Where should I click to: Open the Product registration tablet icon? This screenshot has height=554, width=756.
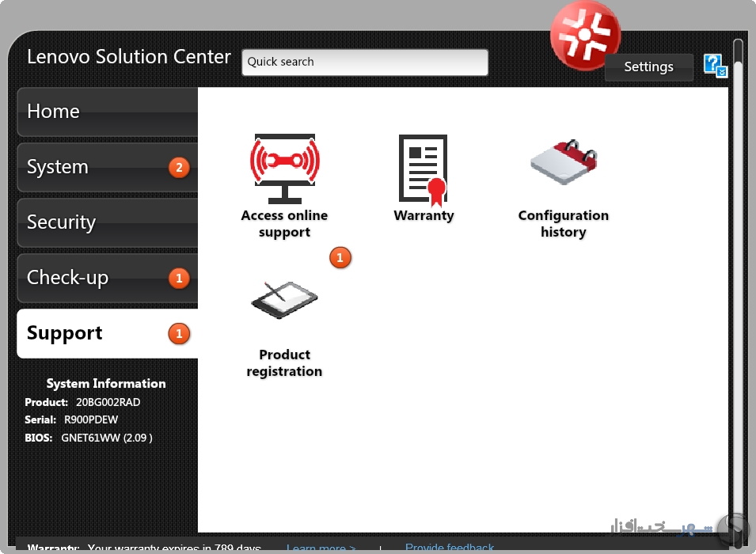pos(284,299)
